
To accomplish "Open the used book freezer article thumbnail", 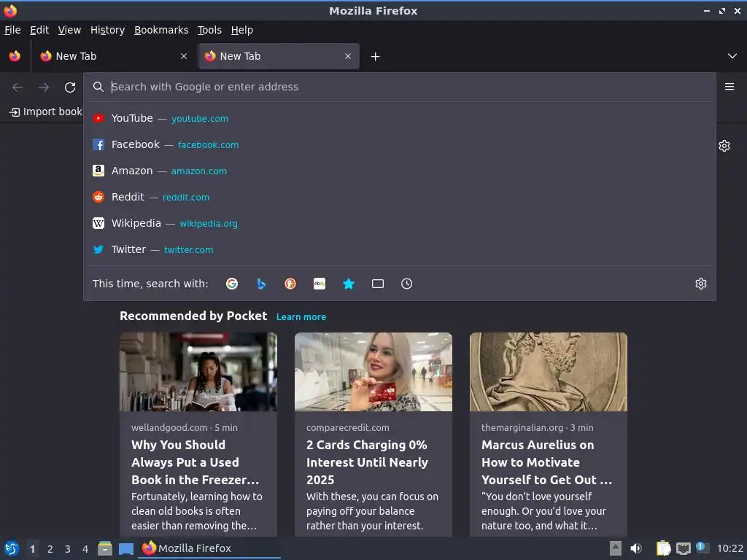I will click(x=198, y=372).
